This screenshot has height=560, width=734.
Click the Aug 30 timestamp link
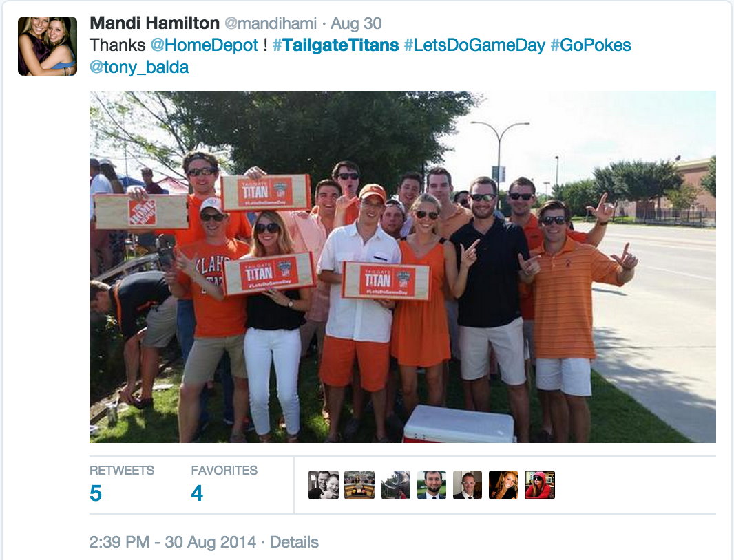[356, 23]
